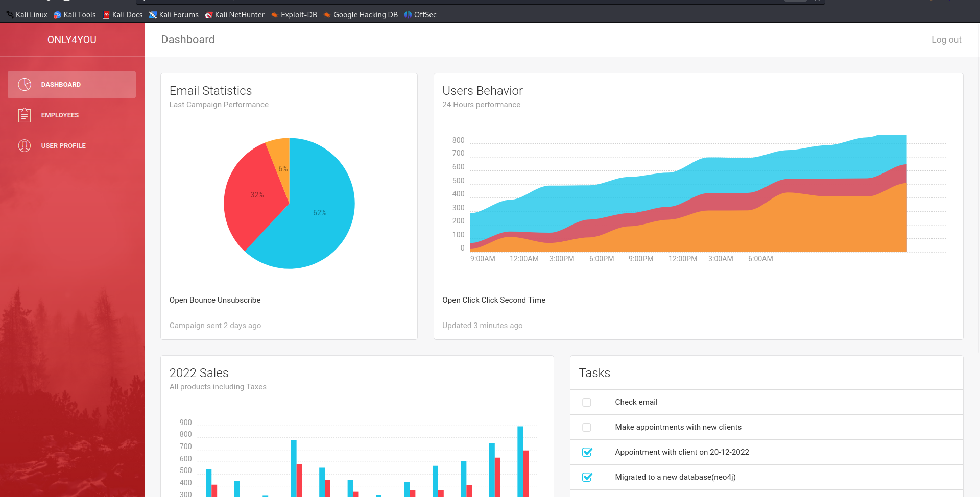The image size is (980, 497).
Task: Click the ONLY4YOU brand title
Action: click(x=72, y=40)
